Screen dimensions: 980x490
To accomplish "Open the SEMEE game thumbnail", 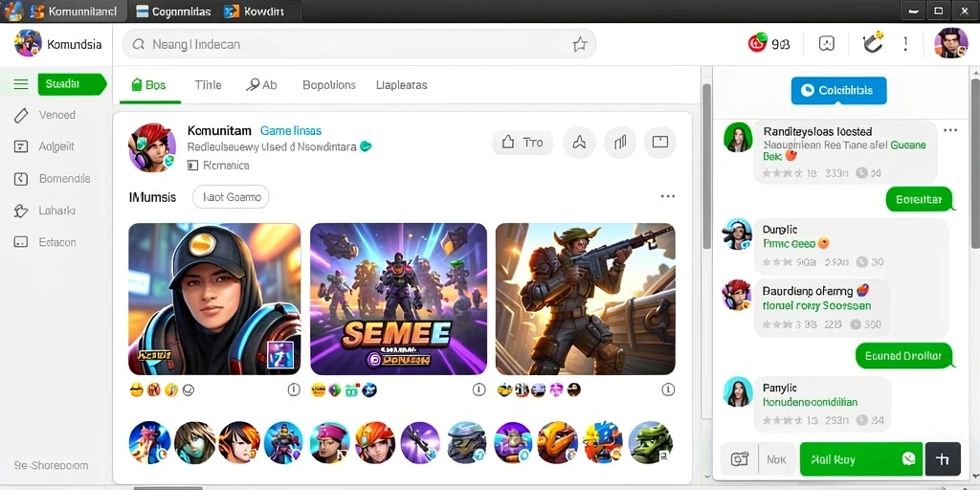I will click(x=398, y=299).
